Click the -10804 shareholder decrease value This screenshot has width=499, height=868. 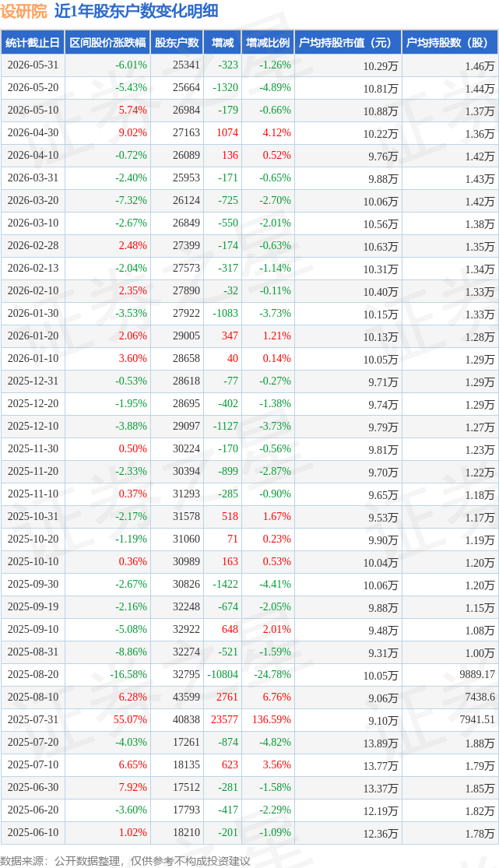pos(223,674)
